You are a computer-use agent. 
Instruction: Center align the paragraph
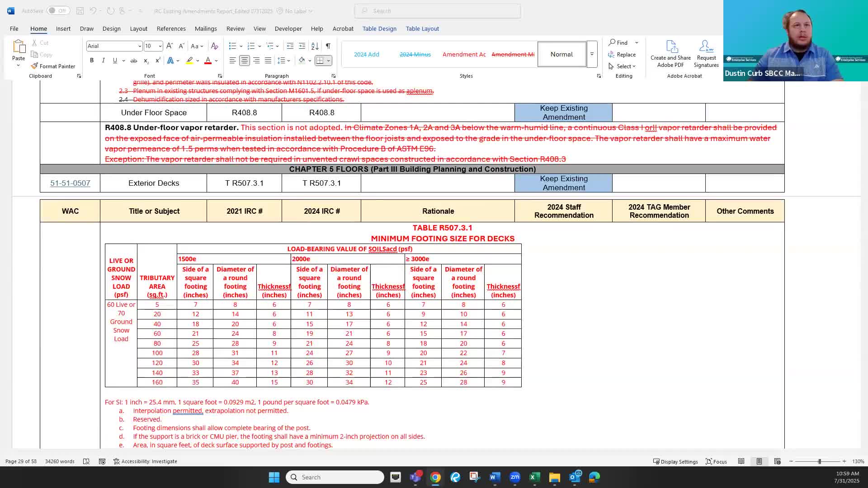point(244,60)
